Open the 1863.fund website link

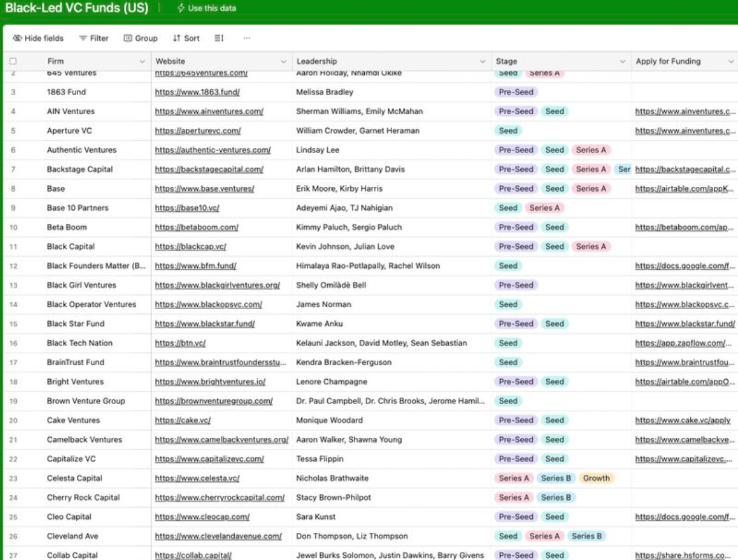pos(197,92)
